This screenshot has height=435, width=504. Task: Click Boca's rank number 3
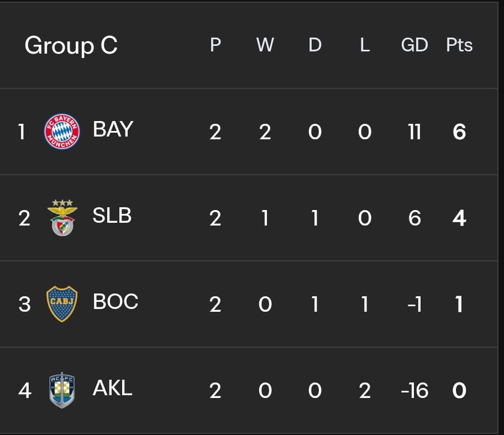[24, 304]
